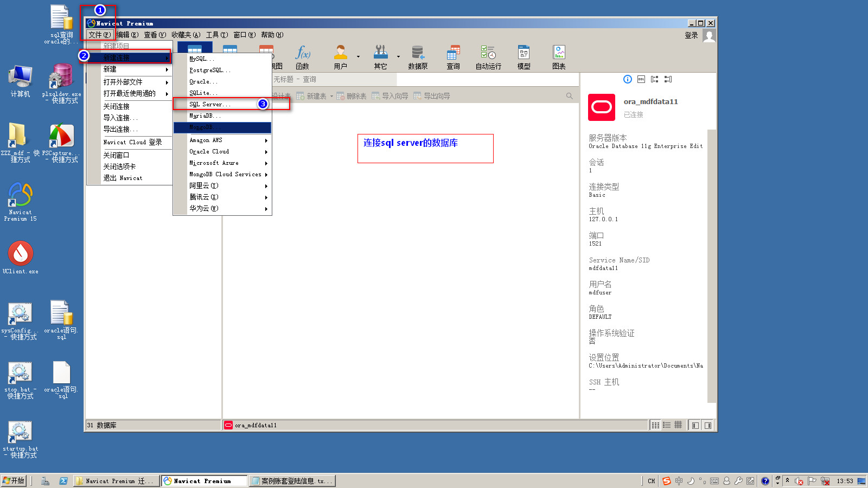Image resolution: width=868 pixels, height=488 pixels.
Task: Click the search magnifier in object list
Action: pos(569,96)
